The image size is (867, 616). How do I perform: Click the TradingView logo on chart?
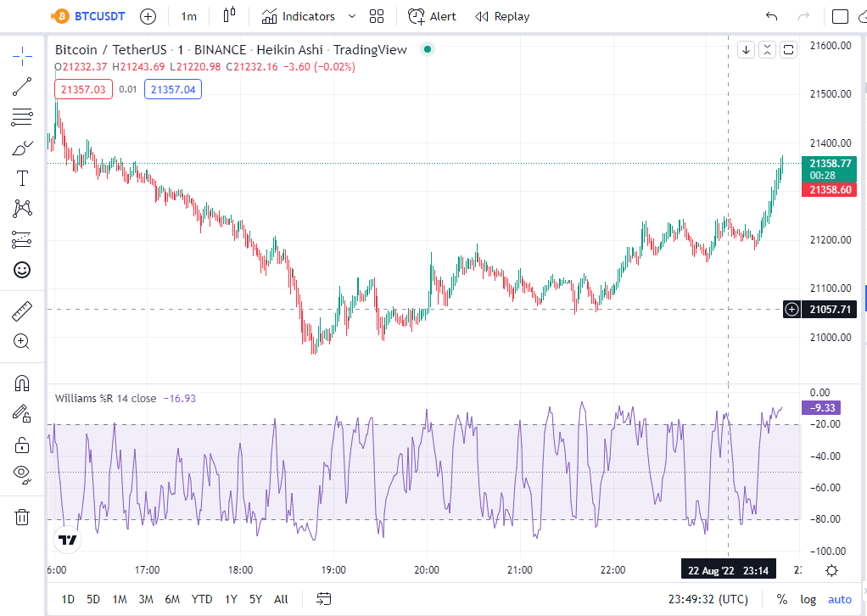pos(68,540)
